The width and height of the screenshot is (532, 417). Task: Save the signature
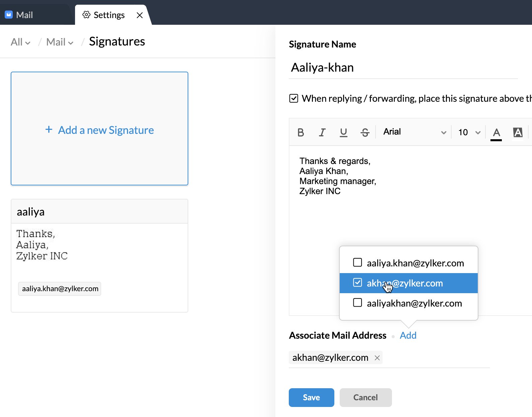(x=311, y=397)
